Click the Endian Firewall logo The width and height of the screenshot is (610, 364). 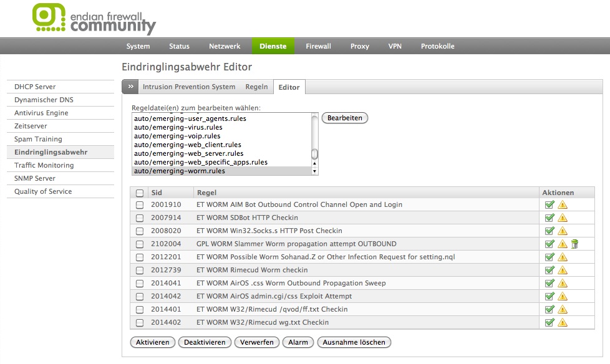[x=94, y=19]
